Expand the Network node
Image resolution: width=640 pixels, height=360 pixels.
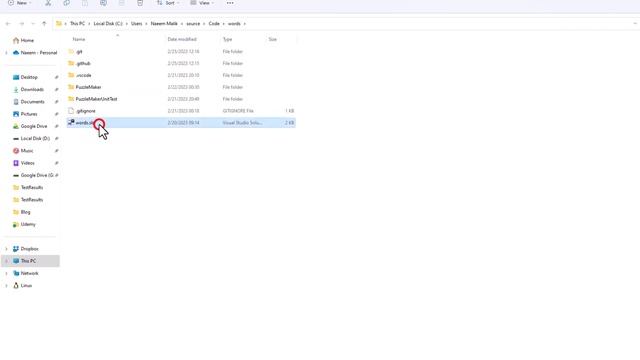6,273
